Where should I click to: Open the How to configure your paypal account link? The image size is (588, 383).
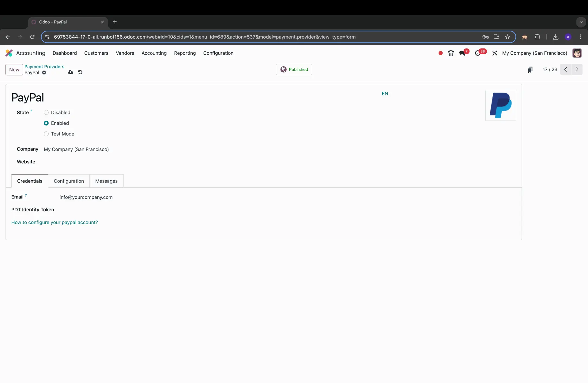click(55, 222)
